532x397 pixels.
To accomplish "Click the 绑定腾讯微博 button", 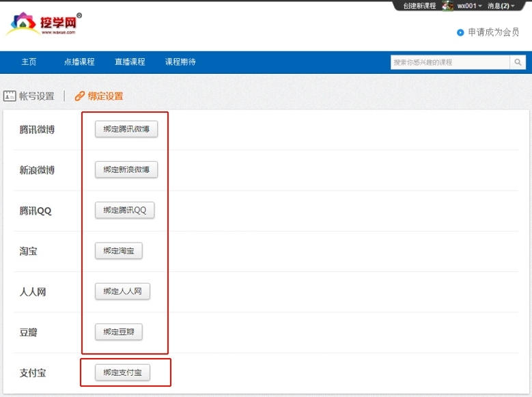I will point(126,129).
